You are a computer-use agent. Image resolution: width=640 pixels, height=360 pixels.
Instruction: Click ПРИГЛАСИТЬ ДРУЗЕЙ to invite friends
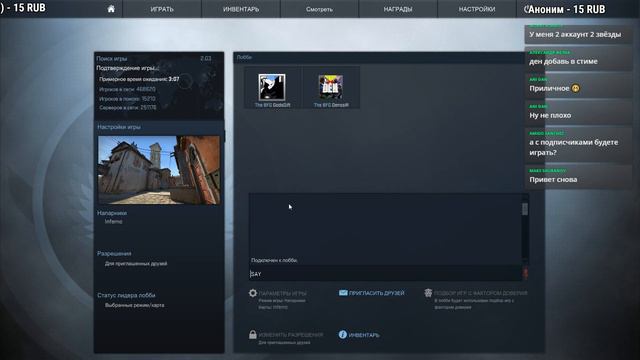[377, 293]
